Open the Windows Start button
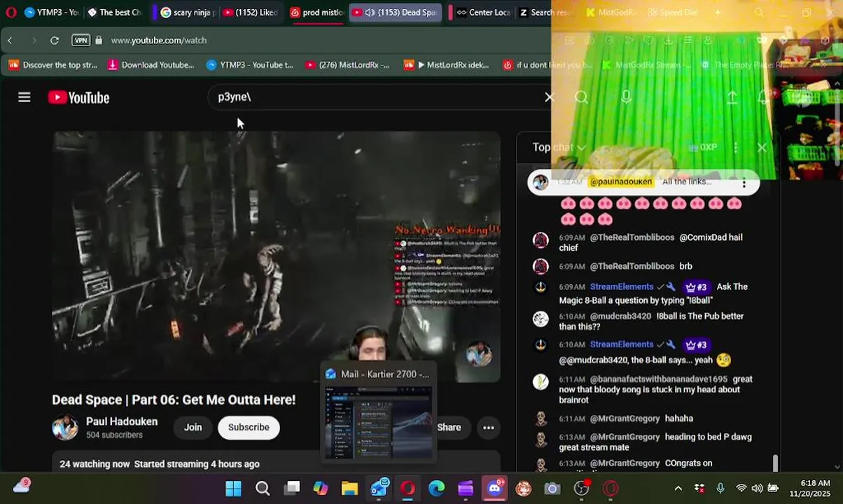This screenshot has height=504, width=843. click(233, 489)
